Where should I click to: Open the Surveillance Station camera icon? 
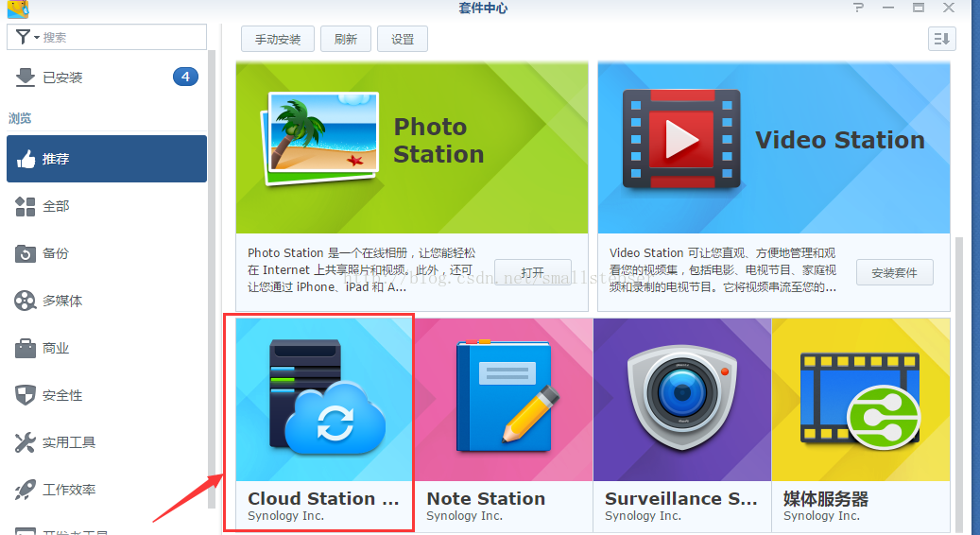(682, 400)
